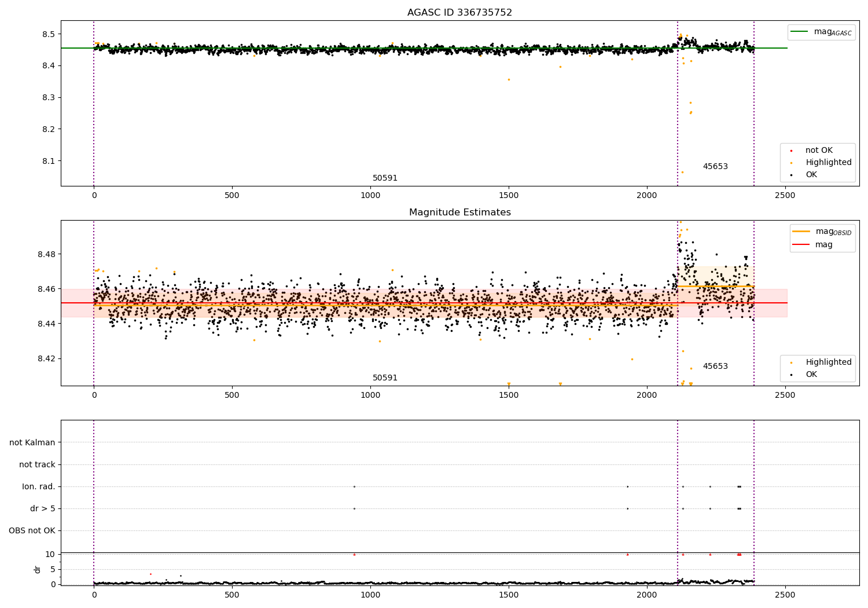The width and height of the screenshot is (868, 608).
Task: Click the 1000 x-axis tick under Magnitude Estimates plot
Action: point(370,395)
